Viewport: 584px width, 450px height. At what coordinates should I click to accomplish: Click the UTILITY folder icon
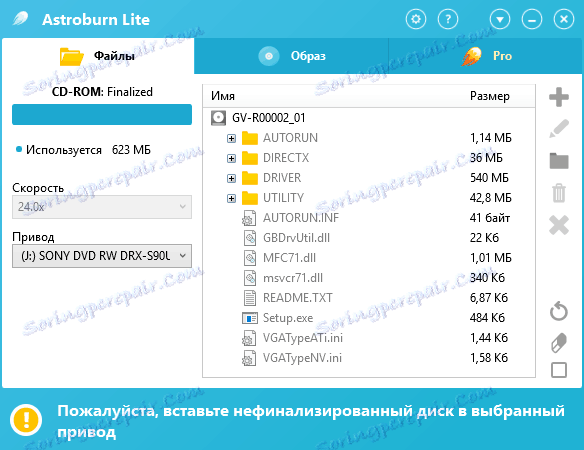click(x=250, y=198)
